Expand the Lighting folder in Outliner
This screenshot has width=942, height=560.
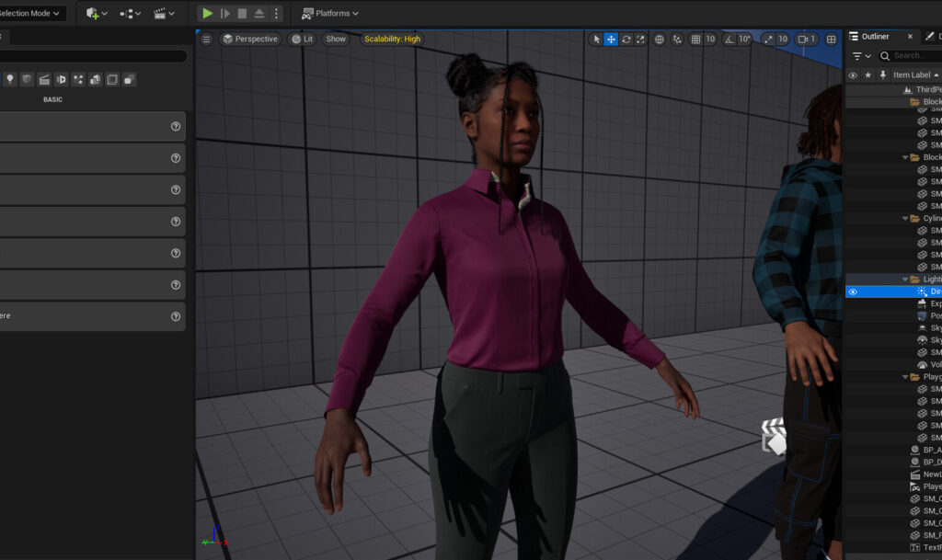[x=905, y=279]
